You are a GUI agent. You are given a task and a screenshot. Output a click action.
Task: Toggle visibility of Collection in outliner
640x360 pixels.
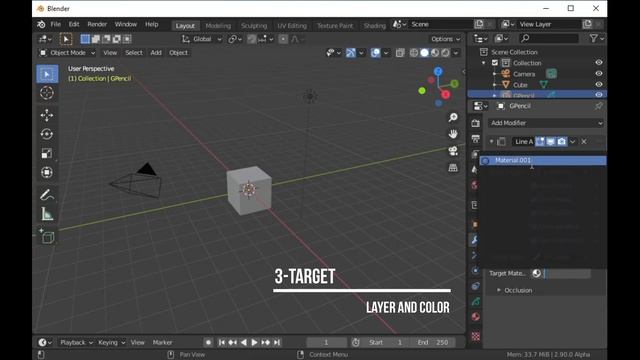coord(598,62)
